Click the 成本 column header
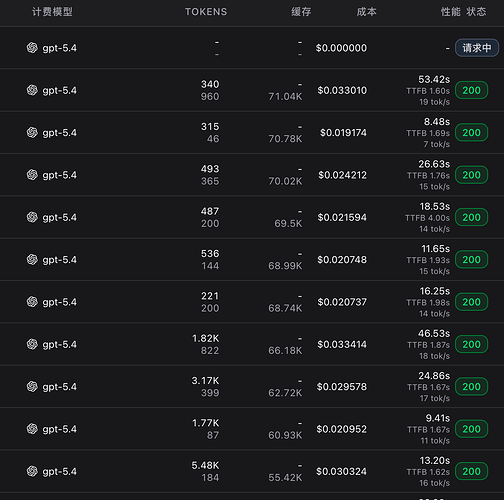The image size is (504, 500). pyautogui.click(x=367, y=12)
